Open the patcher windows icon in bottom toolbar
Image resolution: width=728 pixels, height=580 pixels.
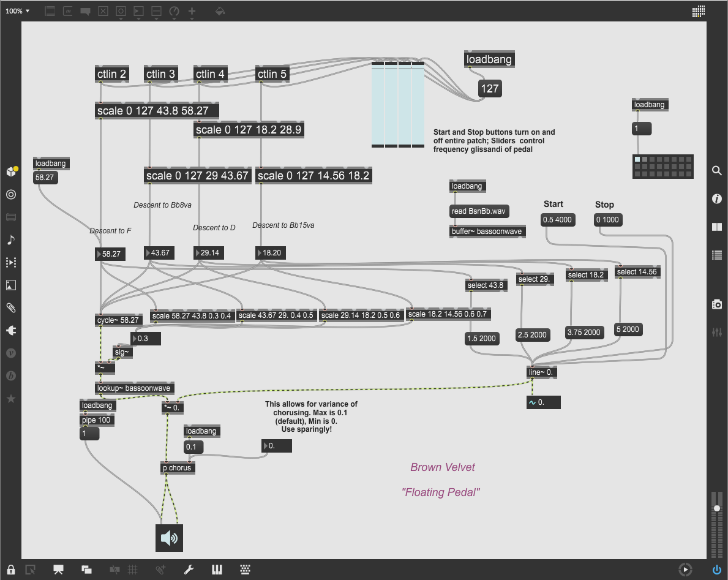click(x=86, y=570)
